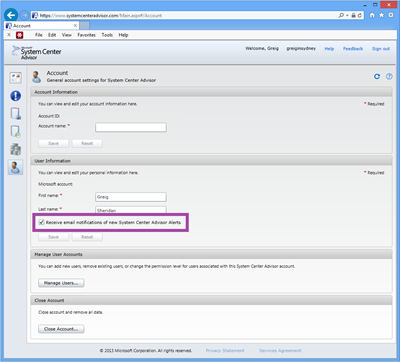Open the browser Home icon

(372, 15)
